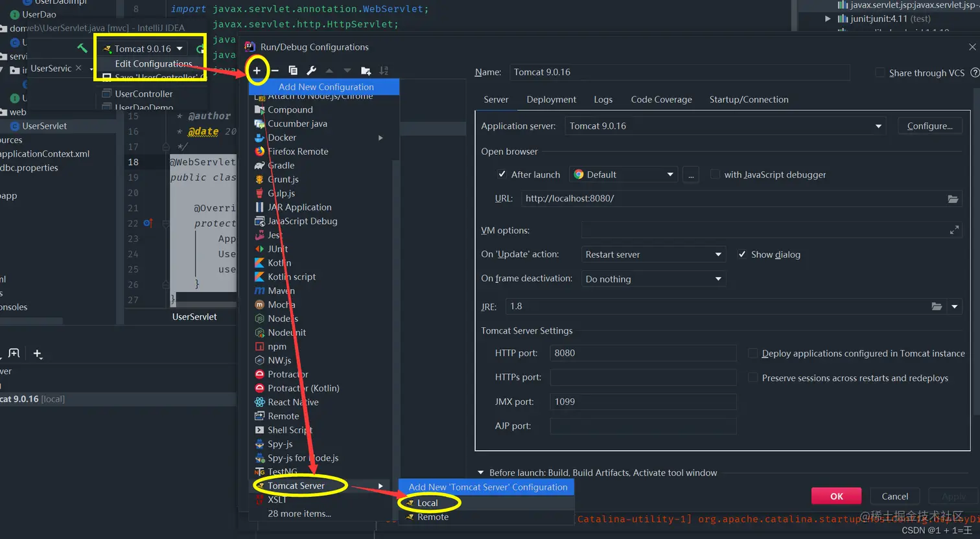Click the Add New Configuration plus icon

point(257,71)
